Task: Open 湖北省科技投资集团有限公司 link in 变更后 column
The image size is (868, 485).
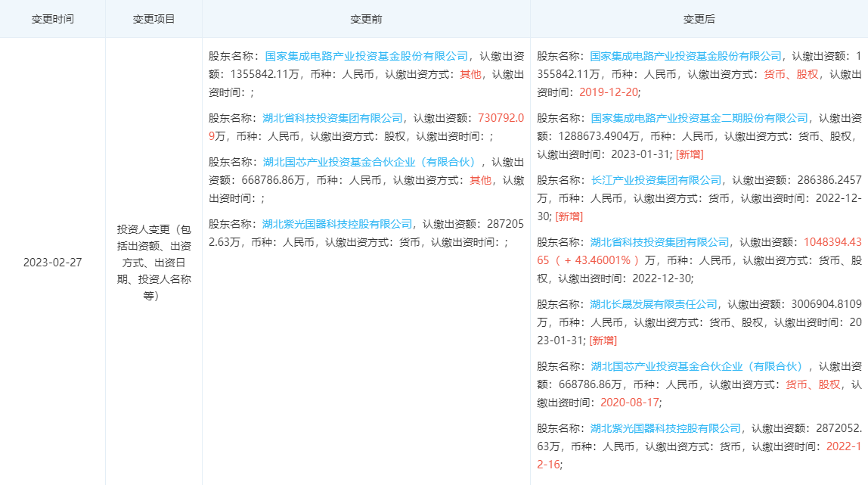Action: tap(660, 242)
